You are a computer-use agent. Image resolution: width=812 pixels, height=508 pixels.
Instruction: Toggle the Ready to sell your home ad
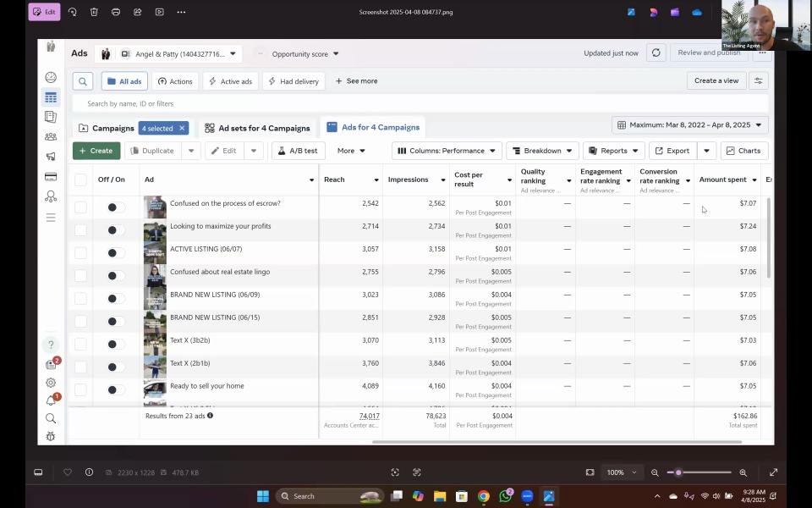(116, 389)
